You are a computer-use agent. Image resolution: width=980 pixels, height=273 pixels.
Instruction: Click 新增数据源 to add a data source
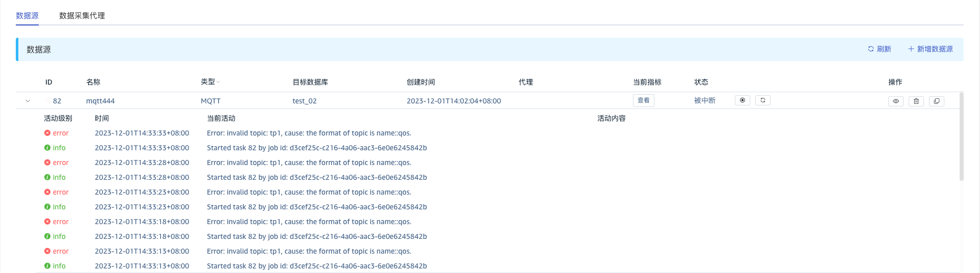930,49
